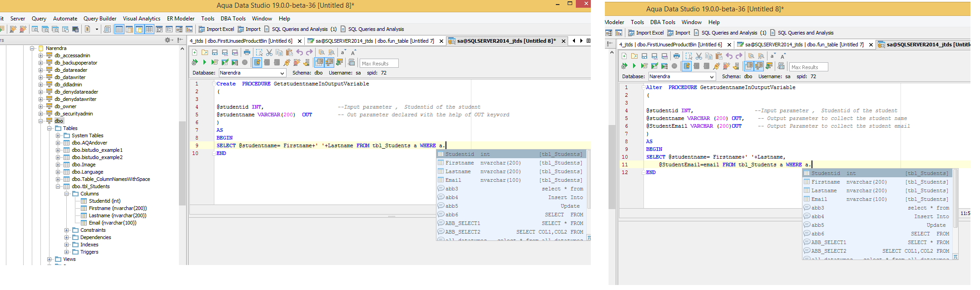Open the Query Builder menu
This screenshot has height=290, width=980.
pyautogui.click(x=99, y=19)
